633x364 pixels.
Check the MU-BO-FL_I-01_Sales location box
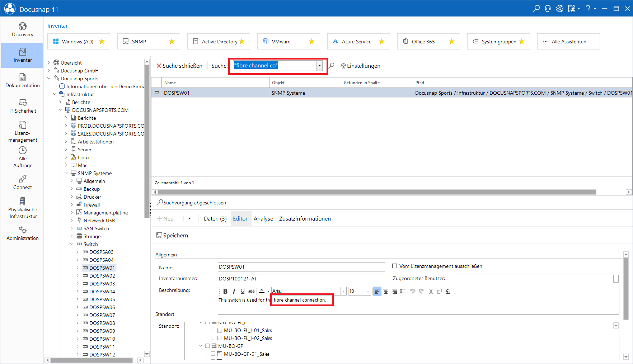pos(213,330)
